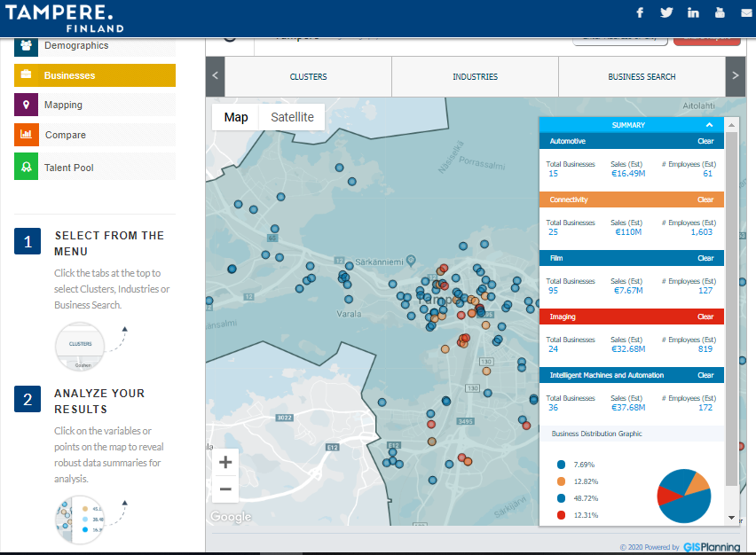Viewport: 756px width, 555px height.
Task: Click the Imaging header label
Action: (x=563, y=317)
